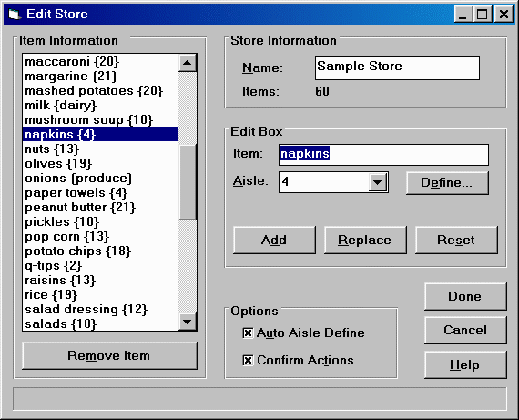Click the Replace button
Viewport: 519px width, 420px height.
[365, 240]
